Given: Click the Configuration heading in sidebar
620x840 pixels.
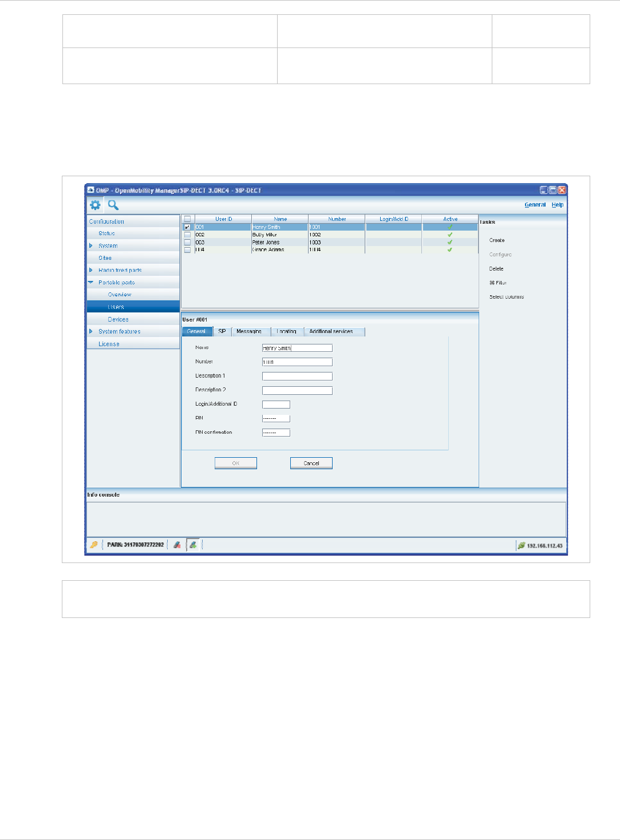Looking at the screenshot, I should pyautogui.click(x=106, y=221).
